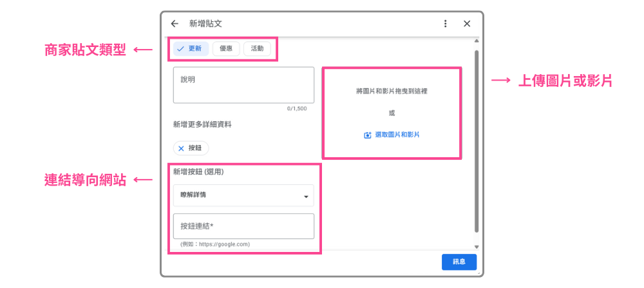Click the scrollbar up arrow
Screen dimensions: 644x288
coord(477,42)
